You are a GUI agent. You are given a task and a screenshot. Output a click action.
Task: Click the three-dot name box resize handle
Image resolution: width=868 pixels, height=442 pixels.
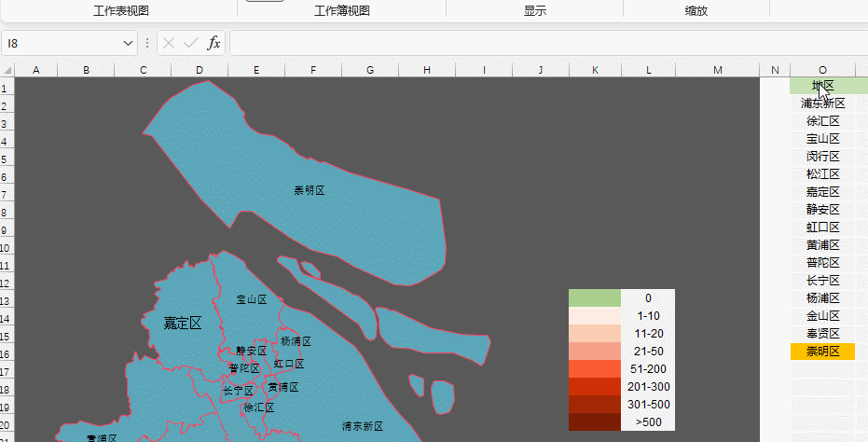(147, 43)
